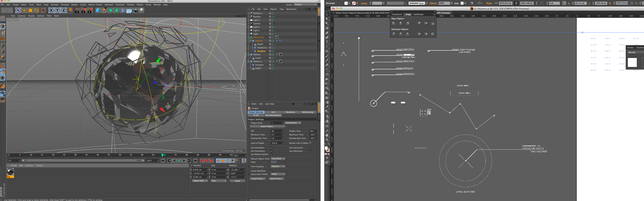Select Illustrator Type tool

point(327,42)
